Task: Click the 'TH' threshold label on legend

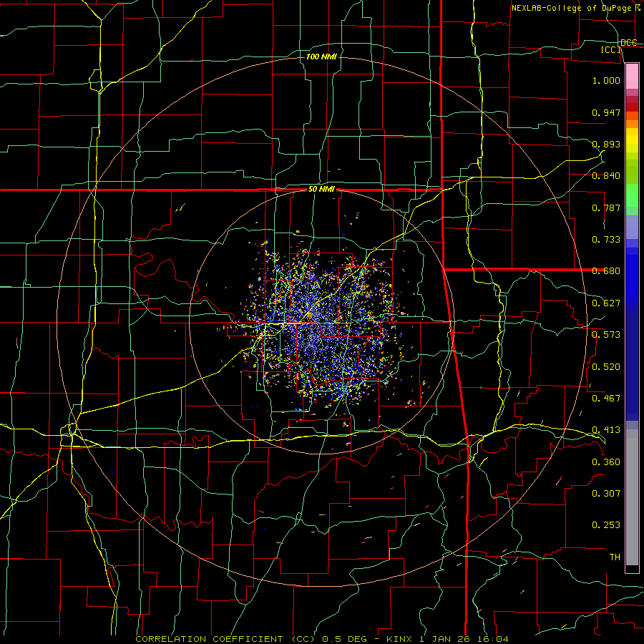Action: (615, 557)
